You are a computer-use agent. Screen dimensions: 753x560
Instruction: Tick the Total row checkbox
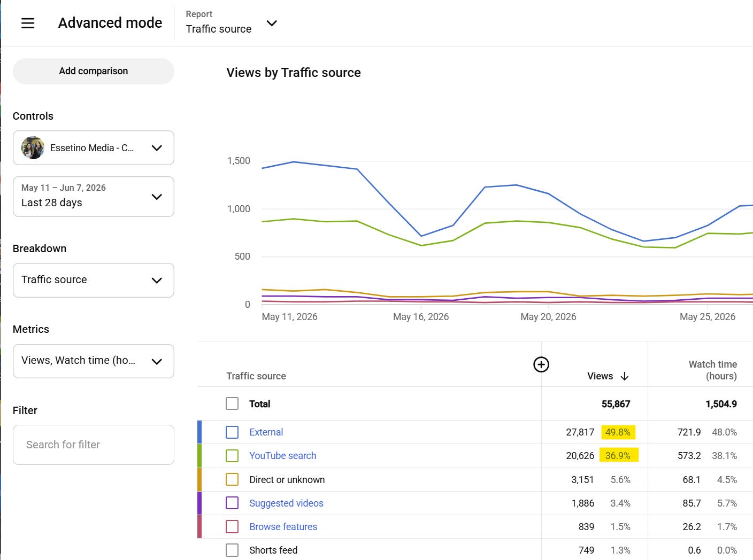coord(232,403)
